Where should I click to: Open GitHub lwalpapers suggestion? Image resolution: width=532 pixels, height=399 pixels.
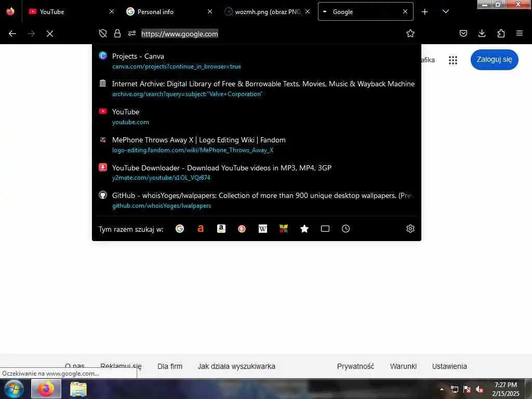(x=257, y=201)
